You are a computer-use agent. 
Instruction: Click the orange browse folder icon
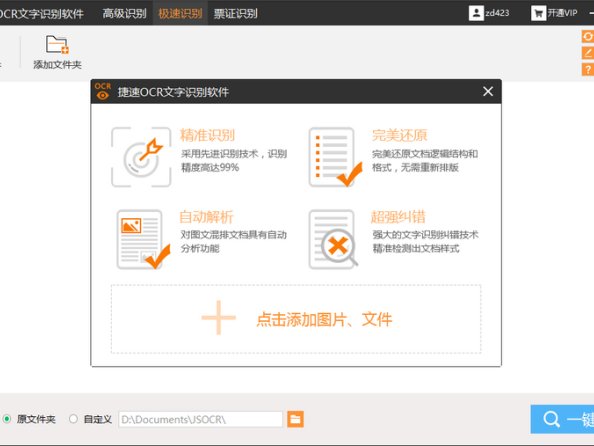pyautogui.click(x=295, y=419)
